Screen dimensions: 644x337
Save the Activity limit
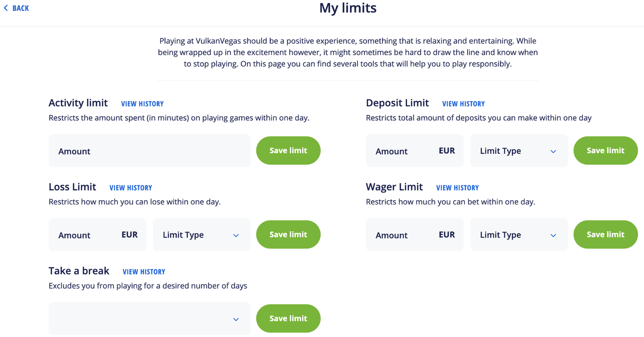(x=288, y=150)
